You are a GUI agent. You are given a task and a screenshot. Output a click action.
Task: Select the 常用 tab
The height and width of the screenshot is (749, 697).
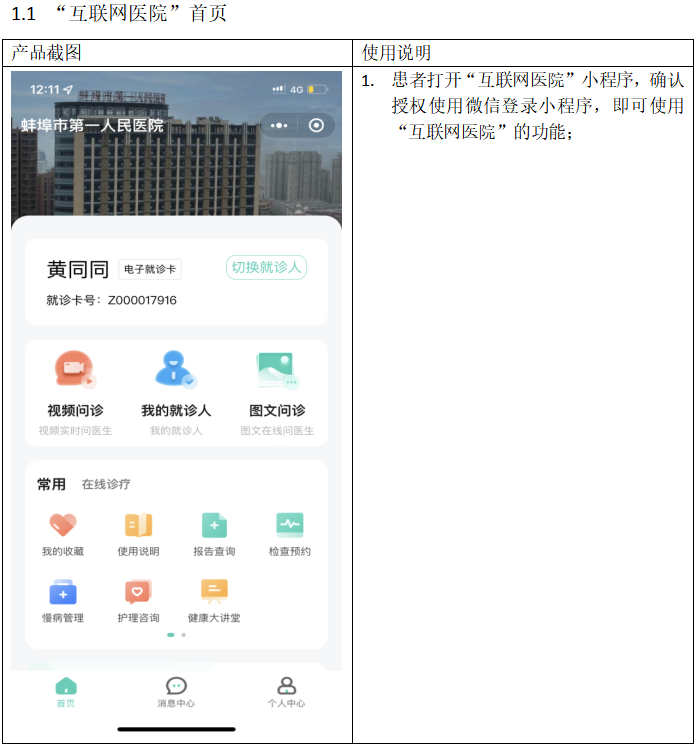click(x=51, y=484)
